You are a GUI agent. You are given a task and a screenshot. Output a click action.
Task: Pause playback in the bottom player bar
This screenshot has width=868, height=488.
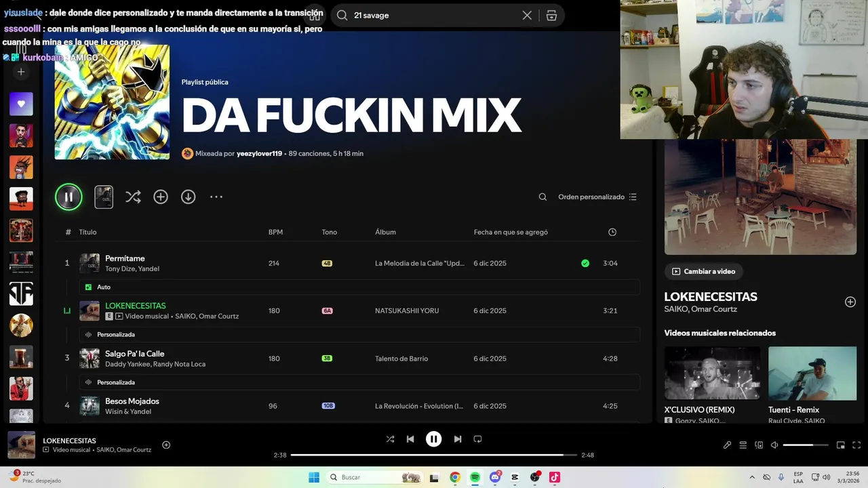(x=434, y=439)
